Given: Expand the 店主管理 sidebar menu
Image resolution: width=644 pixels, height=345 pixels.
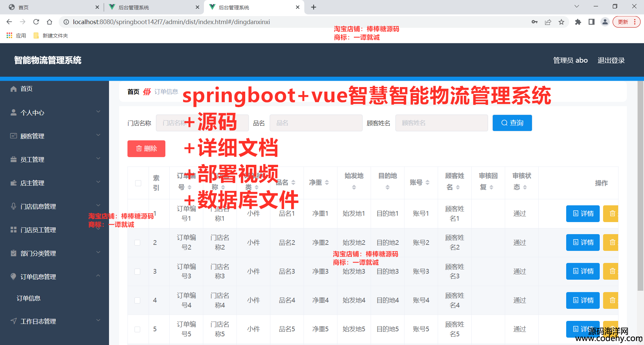Looking at the screenshot, I should (x=55, y=183).
